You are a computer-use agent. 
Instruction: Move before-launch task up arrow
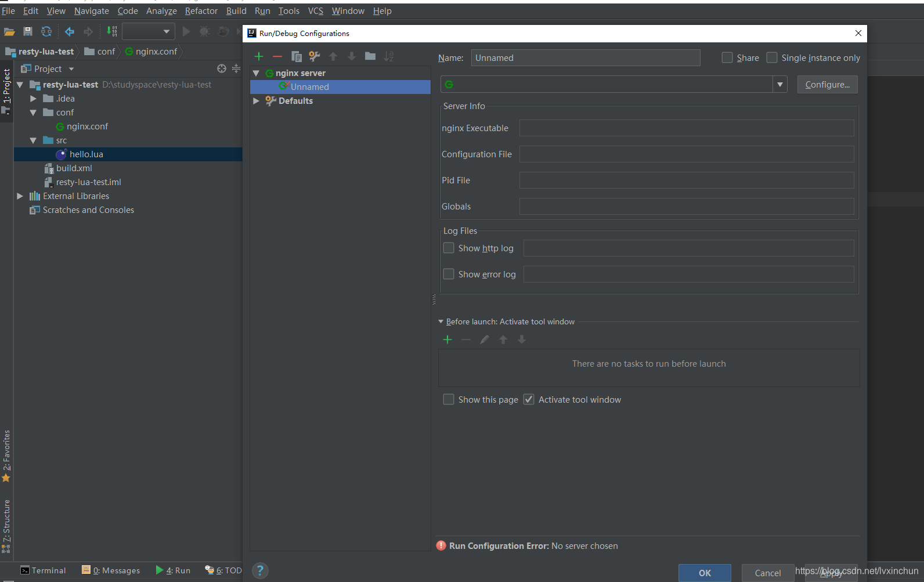point(503,339)
